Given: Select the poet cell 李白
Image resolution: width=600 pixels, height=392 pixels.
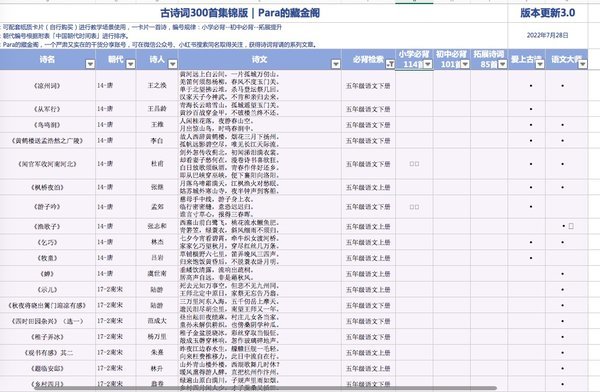Looking at the screenshot, I should 157,140.
